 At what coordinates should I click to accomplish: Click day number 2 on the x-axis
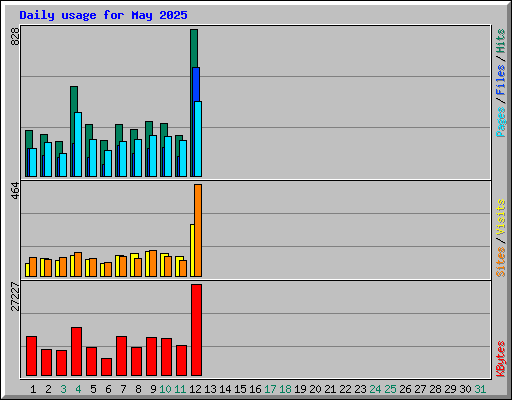tap(48, 389)
